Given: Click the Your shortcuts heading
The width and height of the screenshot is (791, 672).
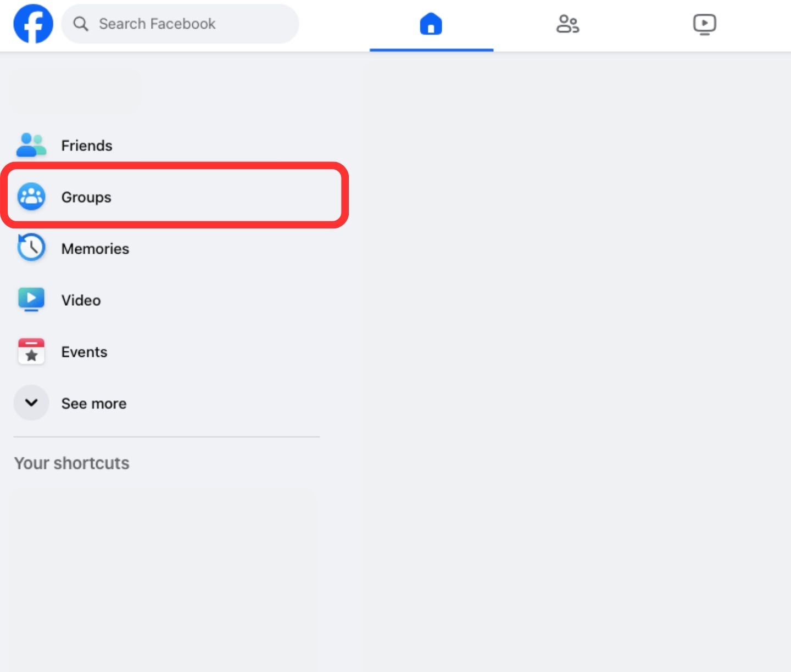Looking at the screenshot, I should (x=72, y=463).
